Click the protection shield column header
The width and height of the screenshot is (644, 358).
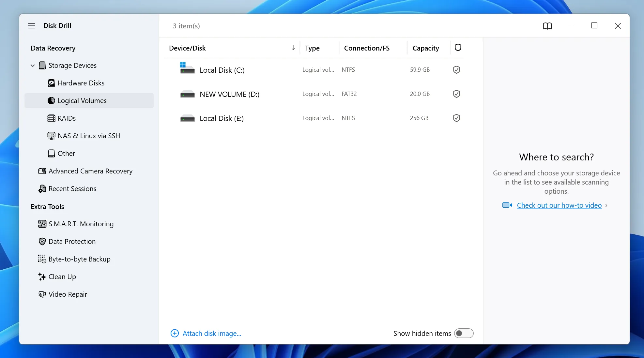pos(458,48)
